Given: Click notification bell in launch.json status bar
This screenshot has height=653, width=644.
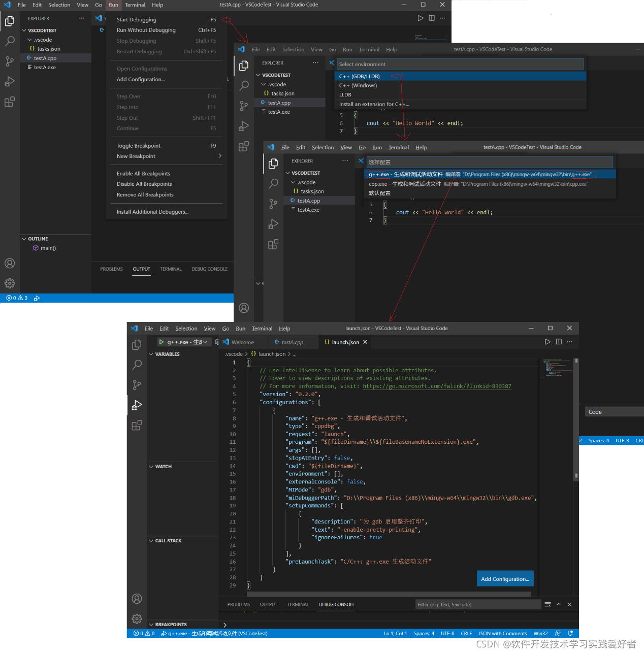Looking at the screenshot, I should (570, 633).
